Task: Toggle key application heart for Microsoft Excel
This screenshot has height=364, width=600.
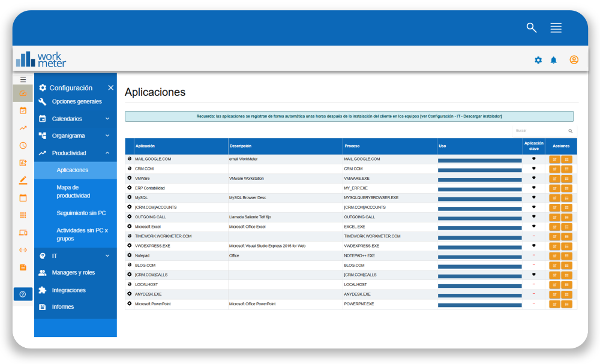Action: (533, 227)
